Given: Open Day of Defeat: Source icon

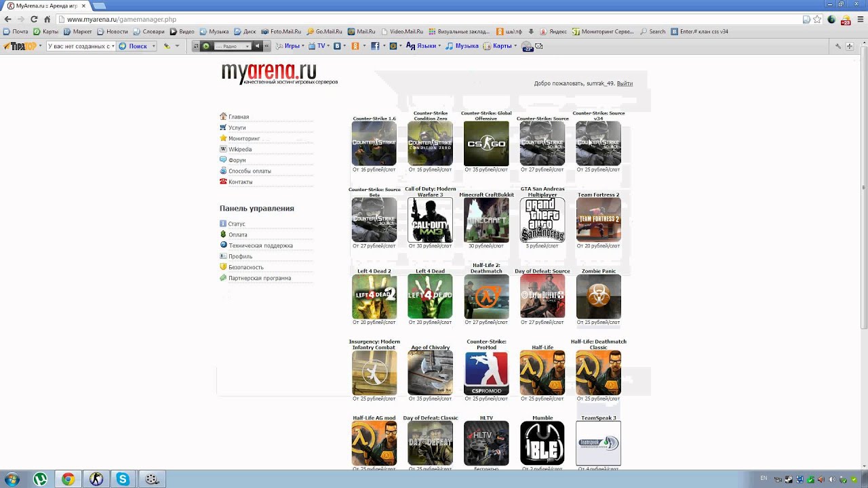Looking at the screenshot, I should tap(542, 297).
